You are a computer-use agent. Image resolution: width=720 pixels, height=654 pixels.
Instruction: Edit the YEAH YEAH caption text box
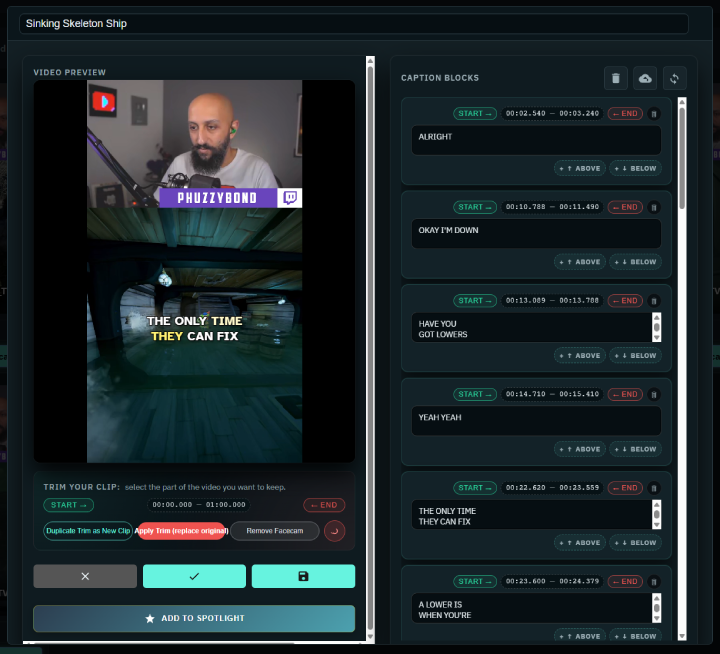(536, 421)
